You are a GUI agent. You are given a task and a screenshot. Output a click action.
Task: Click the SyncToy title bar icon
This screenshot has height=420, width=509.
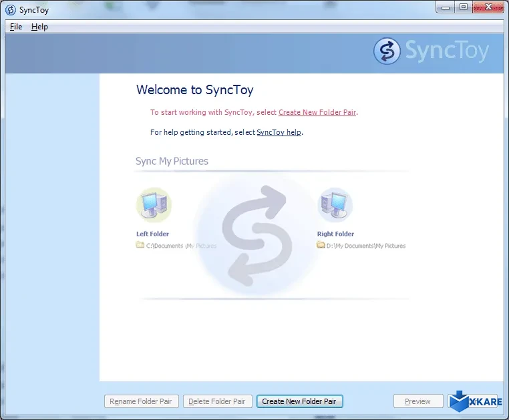tap(11, 10)
